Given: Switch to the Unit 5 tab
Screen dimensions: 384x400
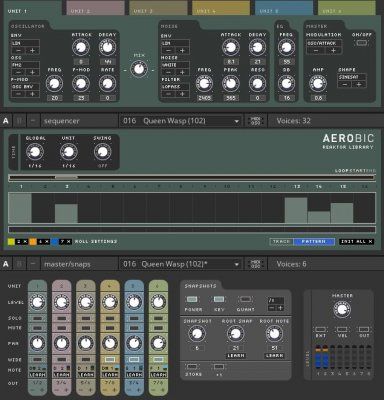Looking at the screenshot, I should coord(284,8).
